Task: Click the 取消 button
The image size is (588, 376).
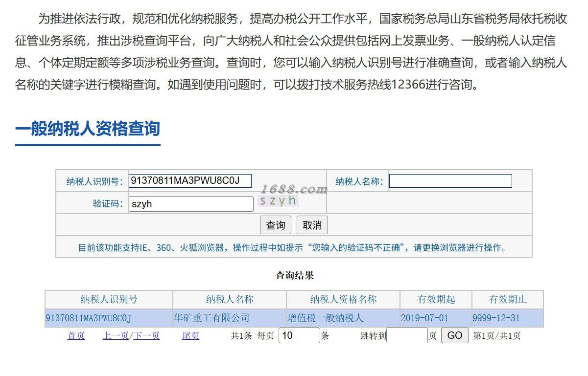Action: pyautogui.click(x=312, y=225)
